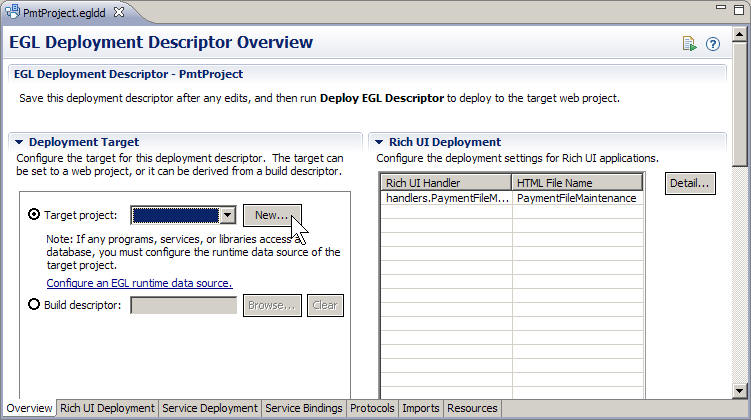Click the vertical scrollbar up arrow
The height and width of the screenshot is (420, 751).
point(740,34)
